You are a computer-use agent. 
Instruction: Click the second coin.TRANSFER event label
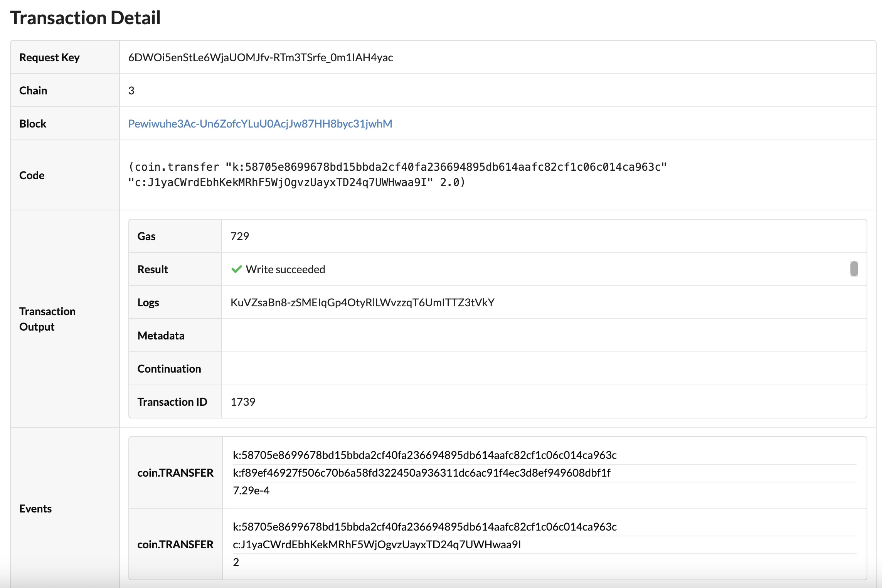pos(176,544)
